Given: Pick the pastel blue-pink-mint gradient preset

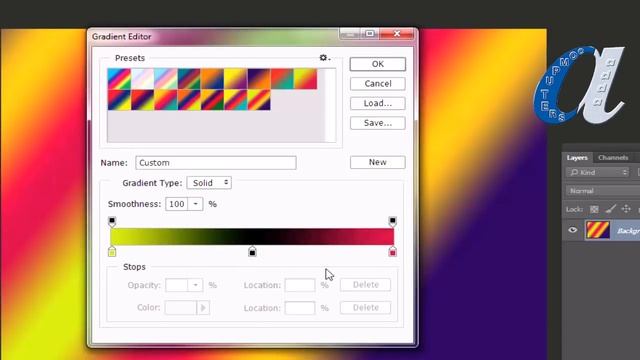Looking at the screenshot, I should [166, 79].
